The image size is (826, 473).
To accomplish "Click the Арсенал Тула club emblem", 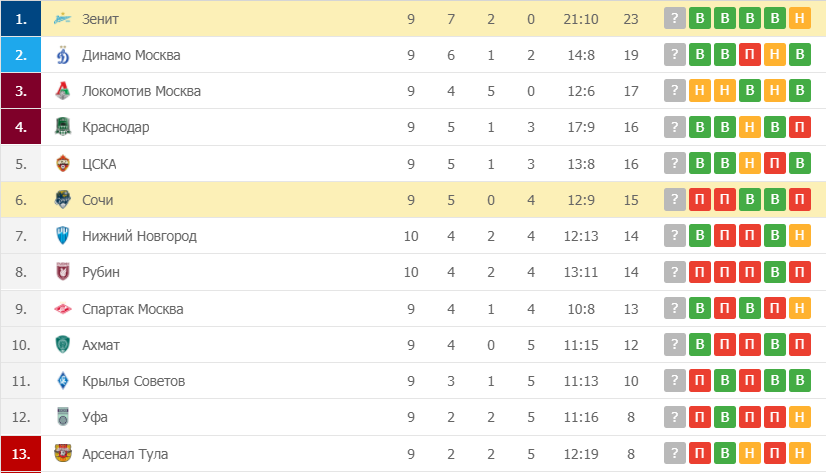I will (63, 454).
